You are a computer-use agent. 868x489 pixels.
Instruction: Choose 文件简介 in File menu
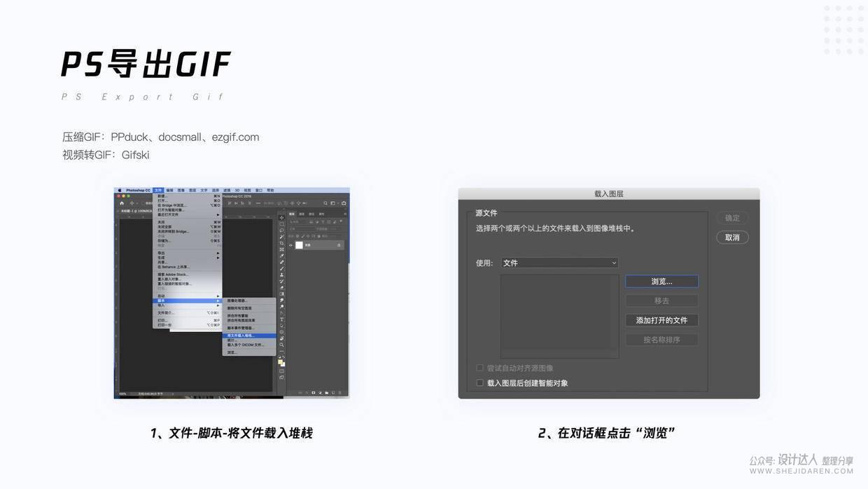pyautogui.click(x=188, y=313)
